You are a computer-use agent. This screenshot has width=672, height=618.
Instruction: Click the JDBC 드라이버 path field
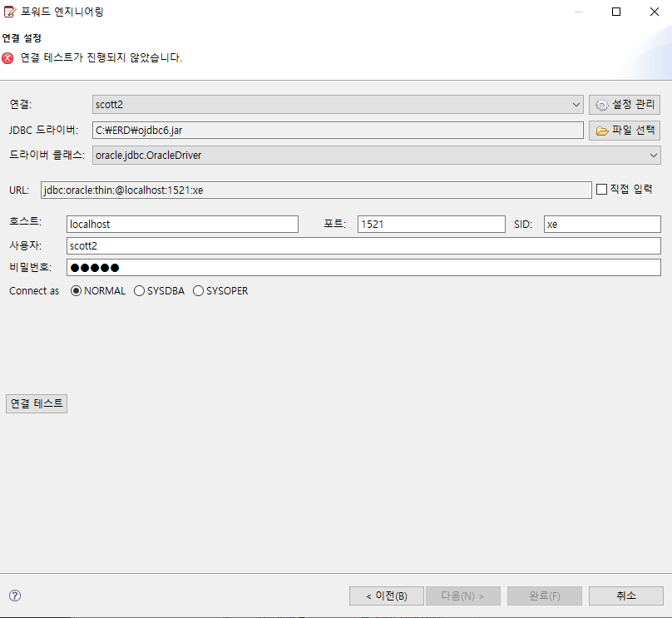[x=338, y=131]
